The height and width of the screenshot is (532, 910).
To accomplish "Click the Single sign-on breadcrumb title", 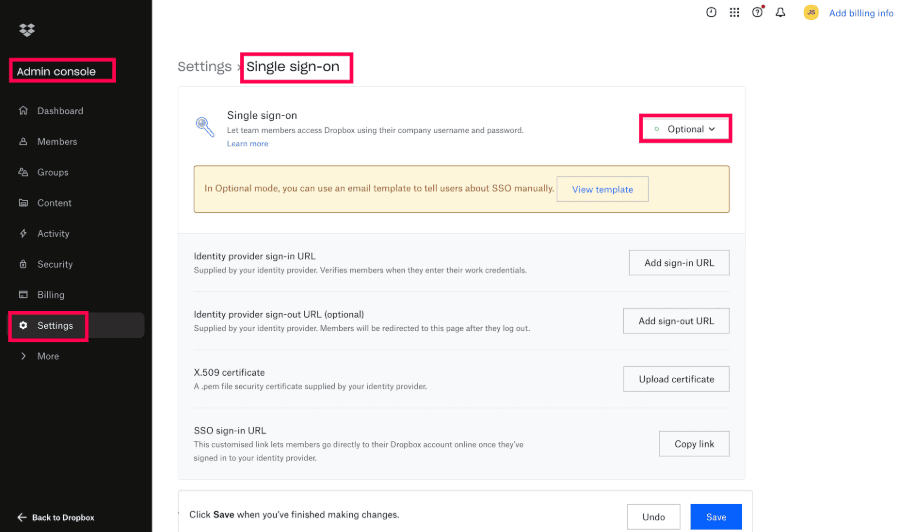I will [x=292, y=67].
